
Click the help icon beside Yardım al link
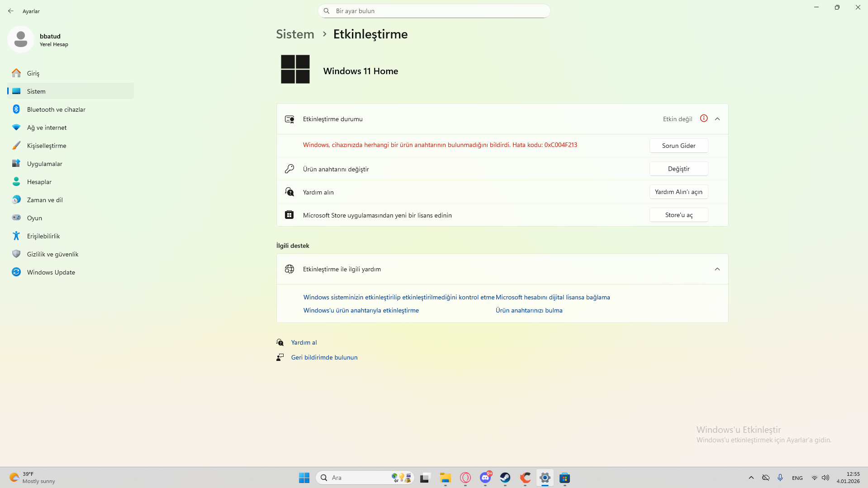pyautogui.click(x=280, y=342)
